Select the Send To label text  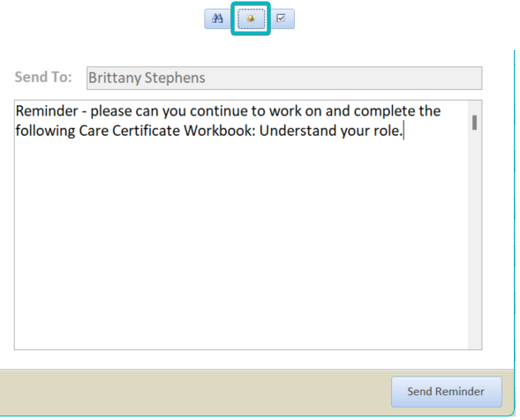click(x=43, y=78)
